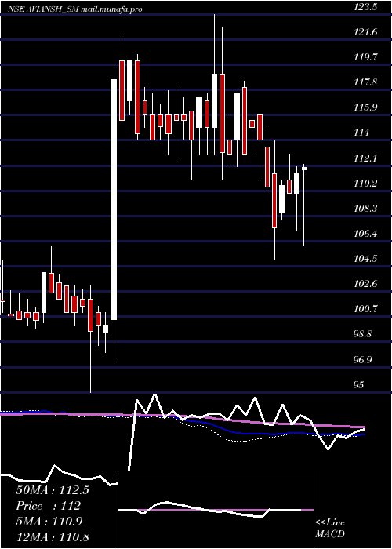
Task: Click the 117.8 price axis label
Action: (365, 82)
